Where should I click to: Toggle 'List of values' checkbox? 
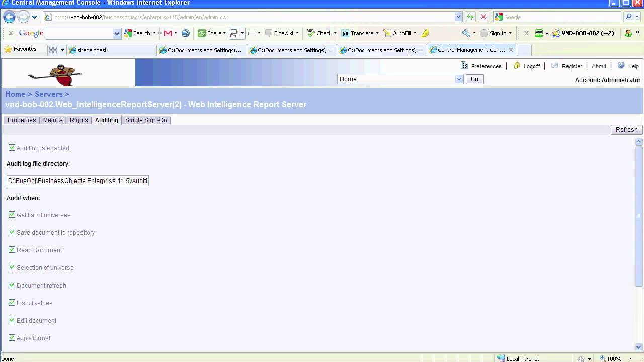point(12,303)
